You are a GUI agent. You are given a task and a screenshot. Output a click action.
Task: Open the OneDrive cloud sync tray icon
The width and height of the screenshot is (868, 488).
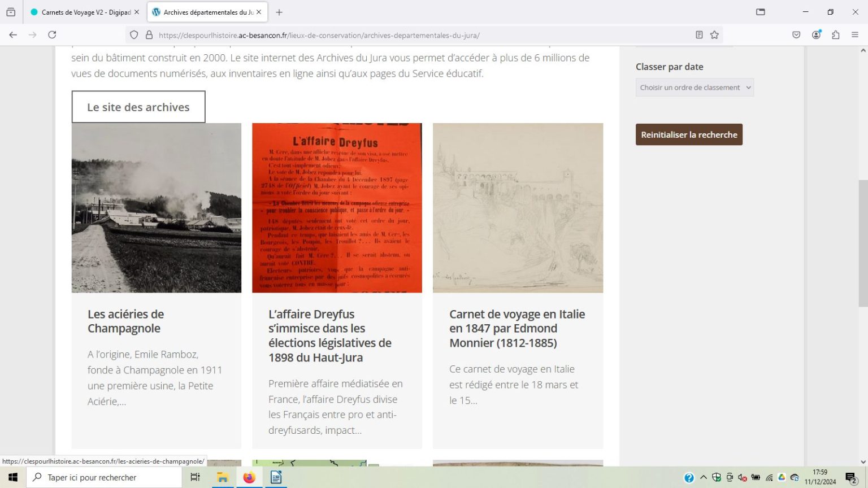pos(795,478)
